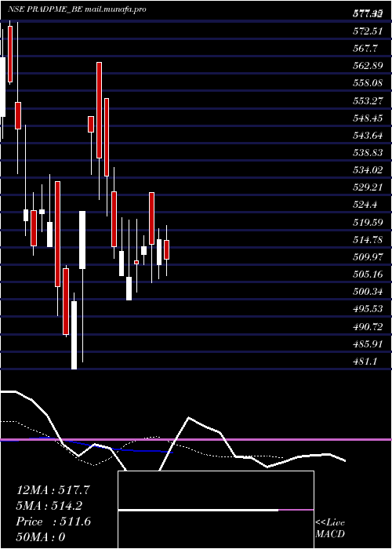Select the 495.53 price axis label

pos(367,309)
